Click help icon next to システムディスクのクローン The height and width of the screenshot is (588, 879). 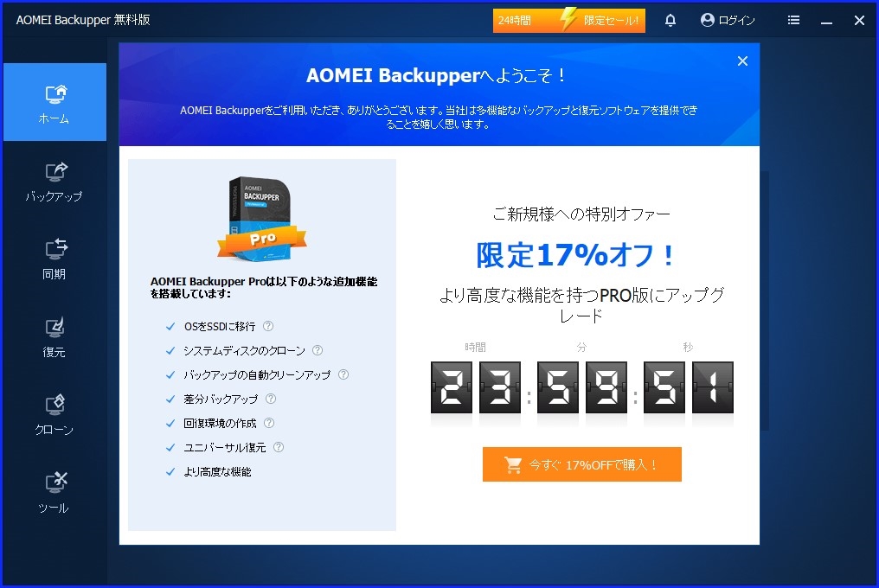click(x=318, y=349)
